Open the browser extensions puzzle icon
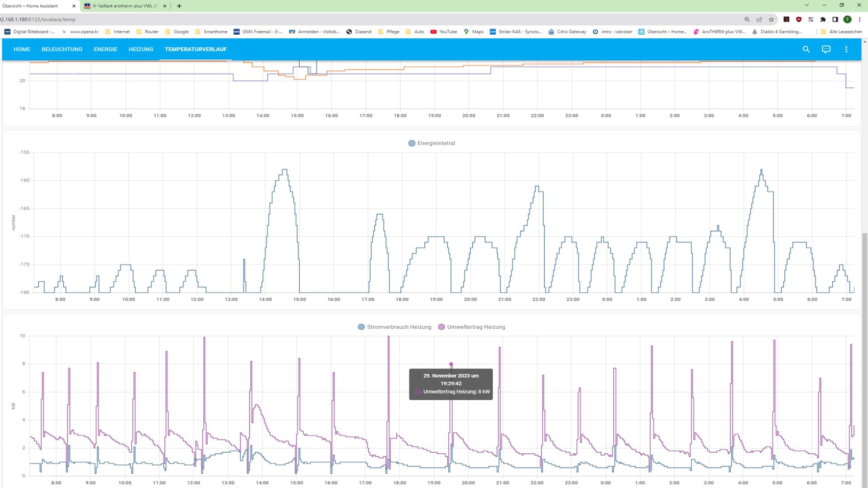The height and width of the screenshot is (488, 868). coord(823,19)
